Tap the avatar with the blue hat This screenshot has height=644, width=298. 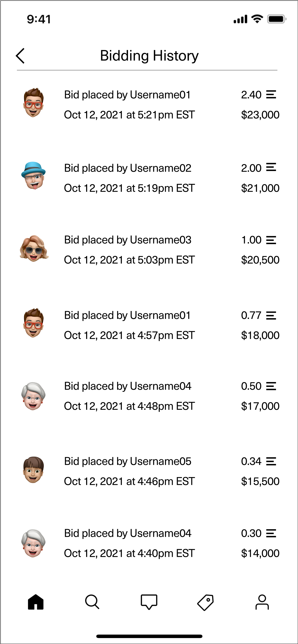point(33,176)
